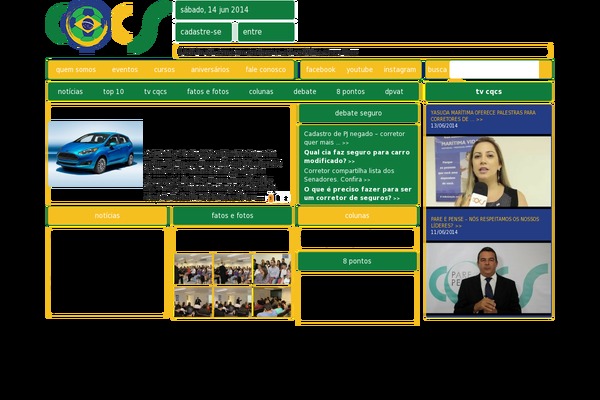600x400 pixels.
Task: Switch to the notícias tab in green bar
Action: click(x=70, y=91)
